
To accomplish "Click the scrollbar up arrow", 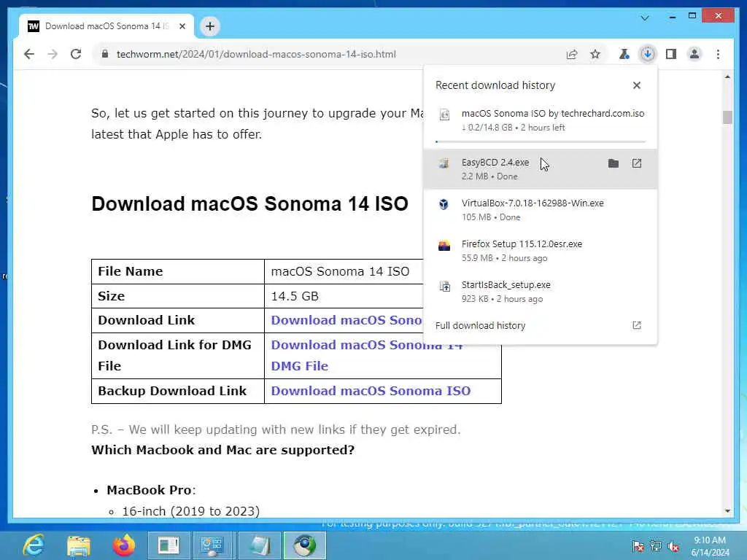I will (727, 77).
